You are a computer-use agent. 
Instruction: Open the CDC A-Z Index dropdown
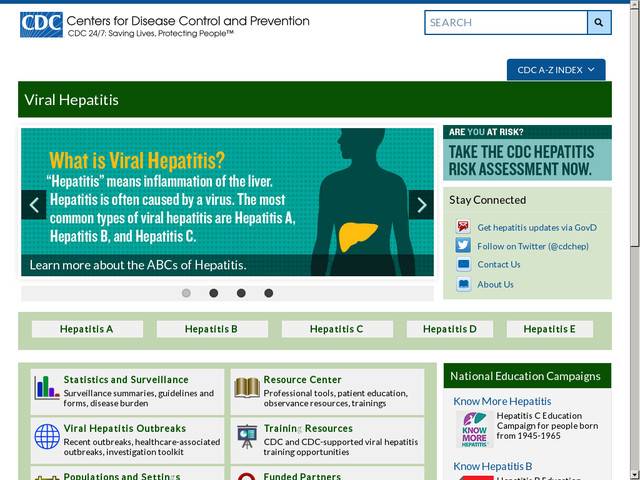point(556,70)
